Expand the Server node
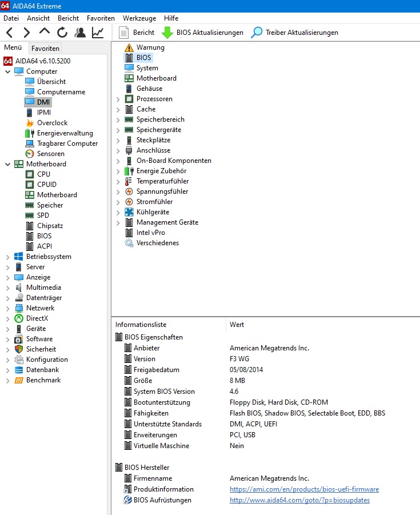420x515 pixels. [x=7, y=268]
